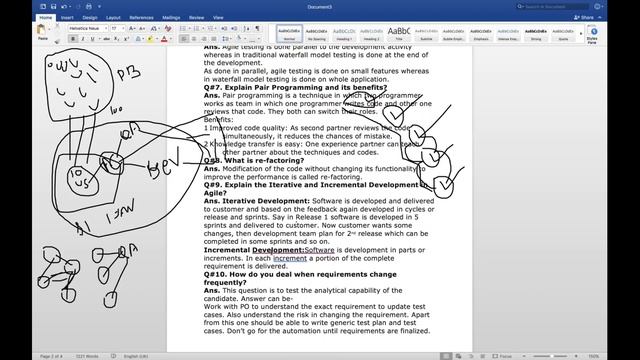Image resolution: width=640 pixels, height=360 pixels.
Task: Open the font name dropdown
Action: click(x=106, y=29)
